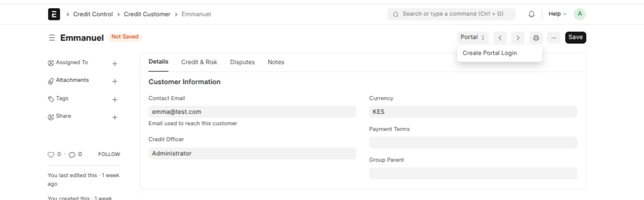Click the comment bubble count icon
The height and width of the screenshot is (200, 644).
[x=72, y=154]
